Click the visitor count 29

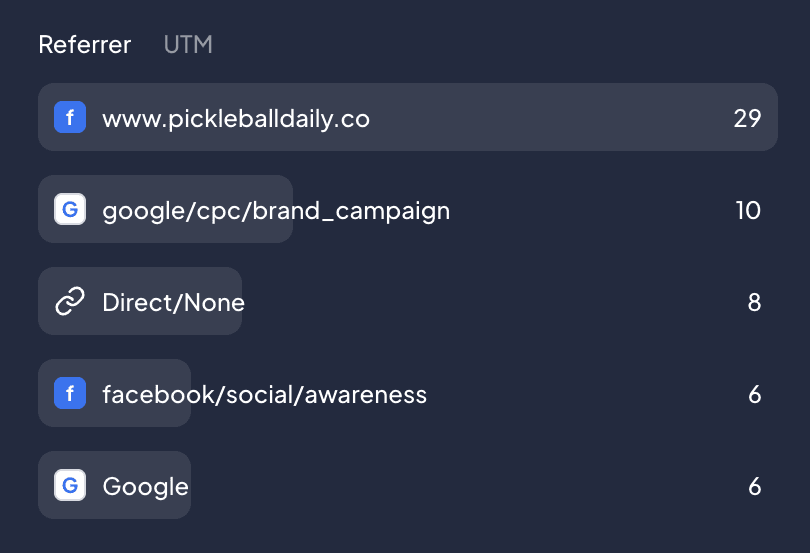click(x=747, y=119)
